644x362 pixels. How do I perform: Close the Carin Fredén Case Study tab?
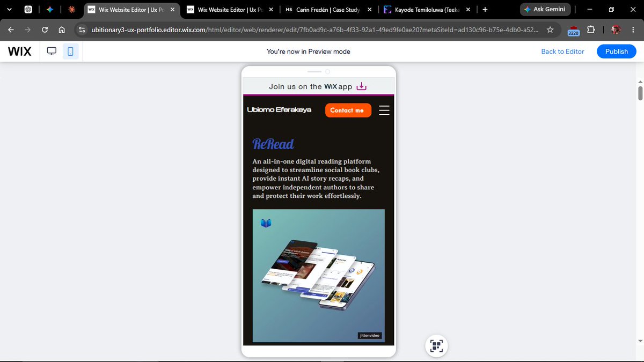coord(370,9)
